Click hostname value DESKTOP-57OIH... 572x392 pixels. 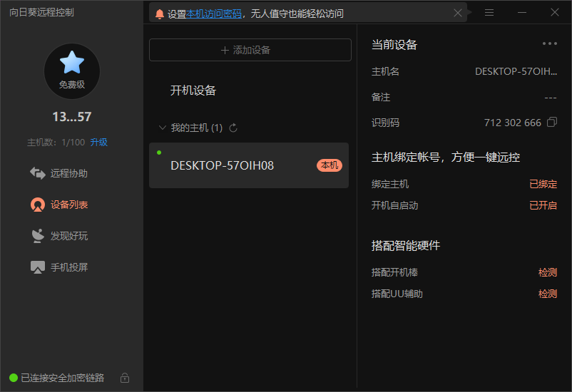[x=516, y=71]
